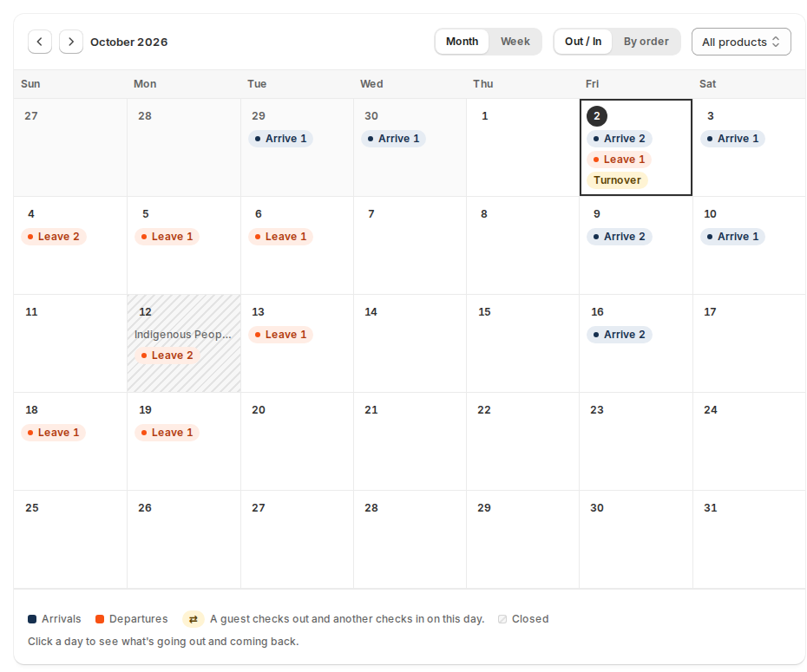The image size is (807, 672).
Task: Click Leave 1 on Monday October 5
Action: pyautogui.click(x=167, y=237)
